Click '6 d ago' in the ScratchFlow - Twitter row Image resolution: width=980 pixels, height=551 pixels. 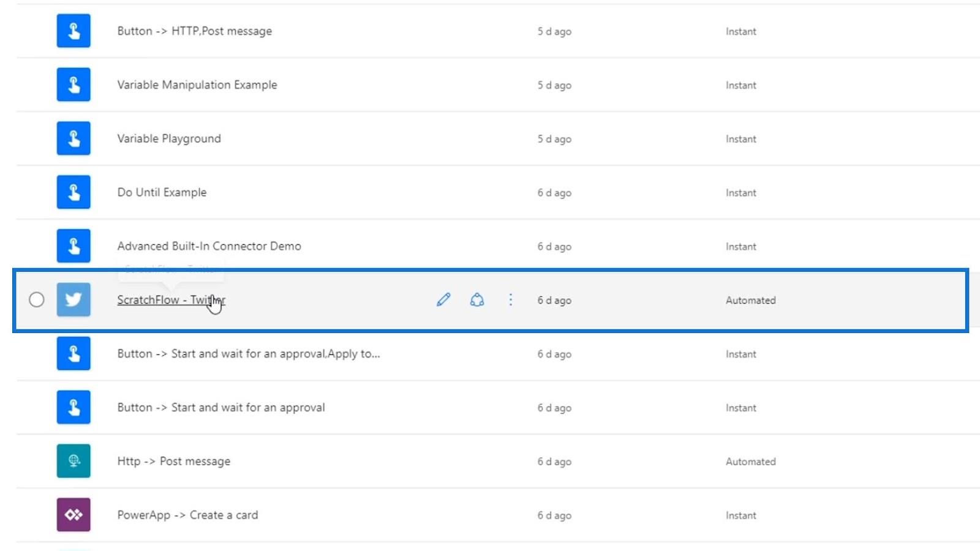click(x=554, y=301)
